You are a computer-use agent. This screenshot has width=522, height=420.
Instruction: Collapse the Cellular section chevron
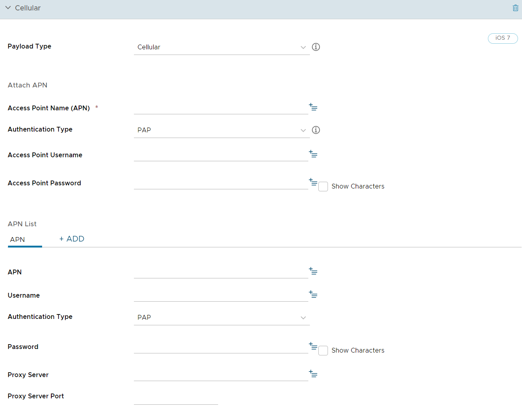[x=8, y=8]
